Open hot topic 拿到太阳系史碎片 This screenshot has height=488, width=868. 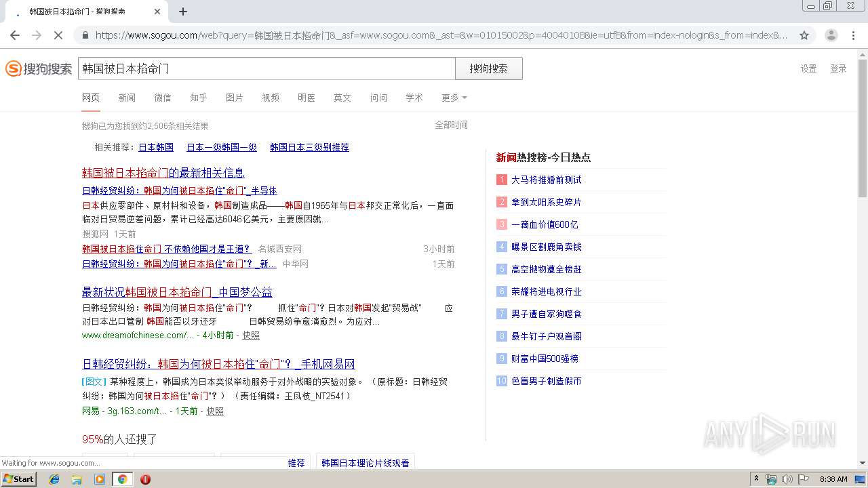546,202
